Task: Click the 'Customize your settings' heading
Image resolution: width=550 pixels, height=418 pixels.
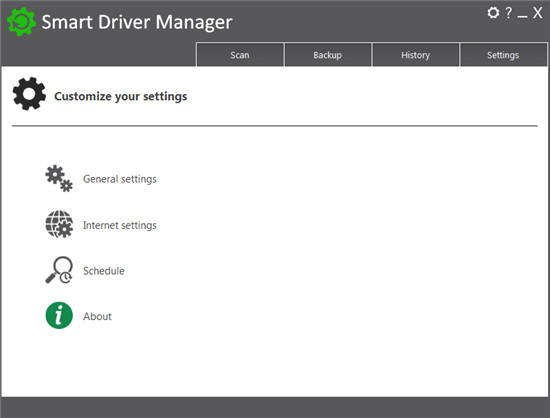Action: [x=121, y=96]
